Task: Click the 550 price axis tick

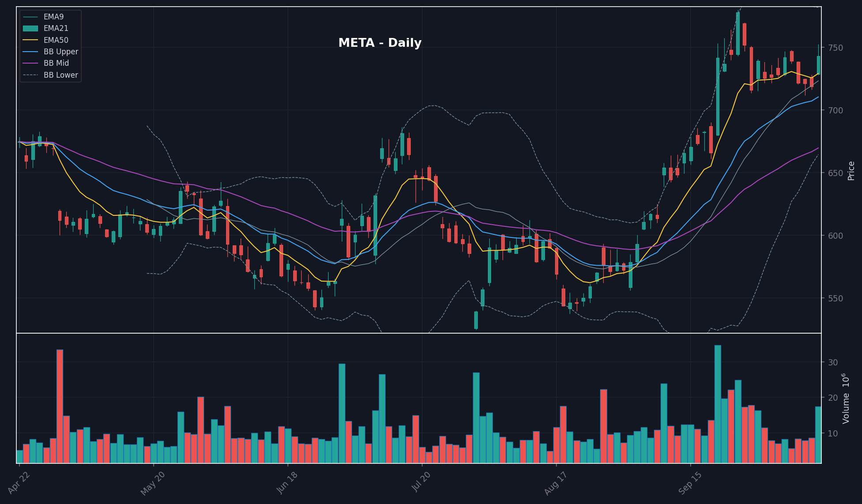Action: click(836, 298)
